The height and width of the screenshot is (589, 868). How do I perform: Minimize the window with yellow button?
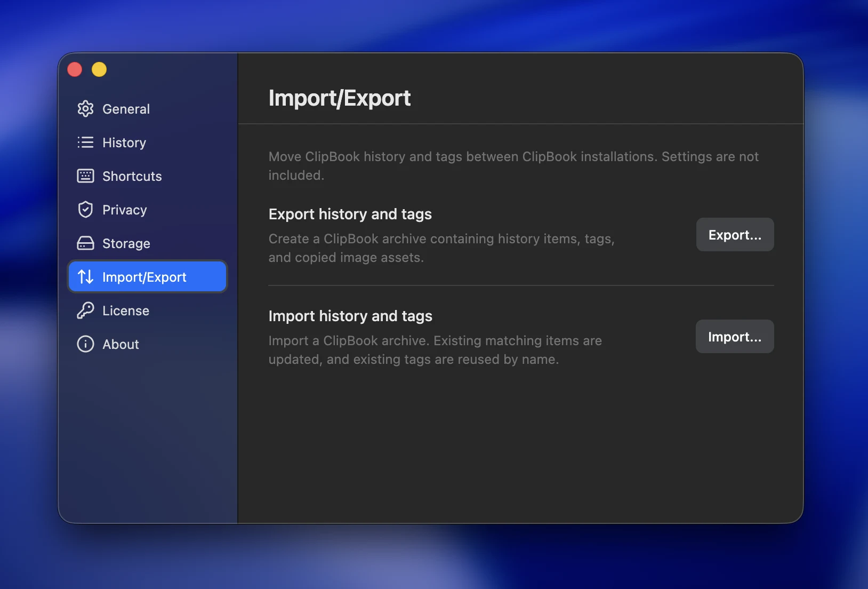pos(99,69)
